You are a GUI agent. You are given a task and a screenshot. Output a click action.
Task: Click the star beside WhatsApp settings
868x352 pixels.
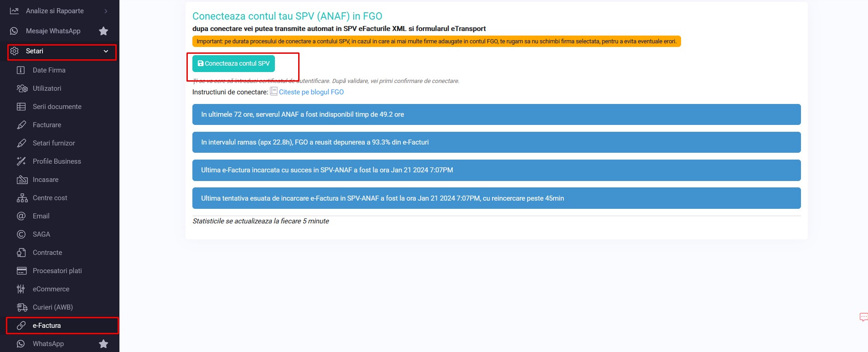click(103, 344)
